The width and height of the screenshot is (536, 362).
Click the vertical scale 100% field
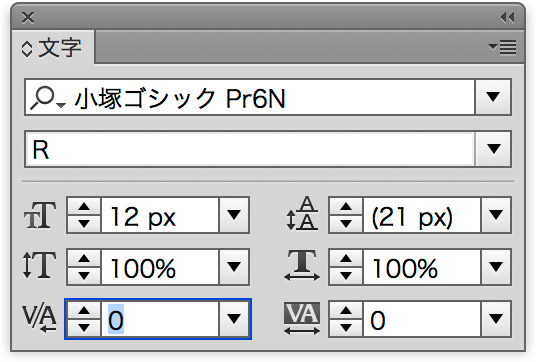pos(160,267)
